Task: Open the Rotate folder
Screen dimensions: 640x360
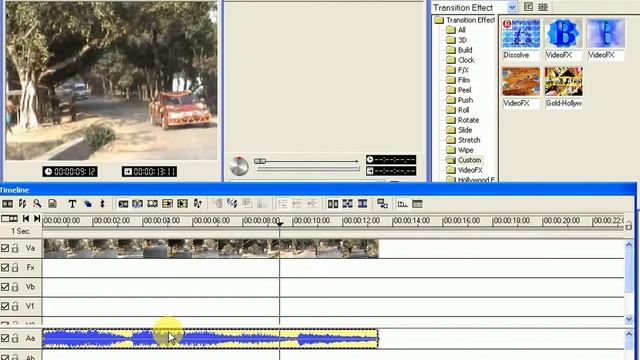Action: click(462, 120)
